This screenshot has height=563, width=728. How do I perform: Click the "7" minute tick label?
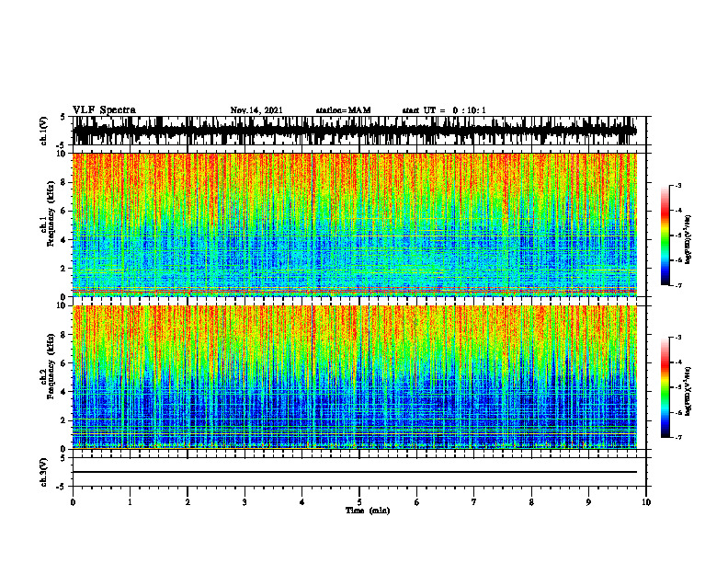pyautogui.click(x=474, y=502)
